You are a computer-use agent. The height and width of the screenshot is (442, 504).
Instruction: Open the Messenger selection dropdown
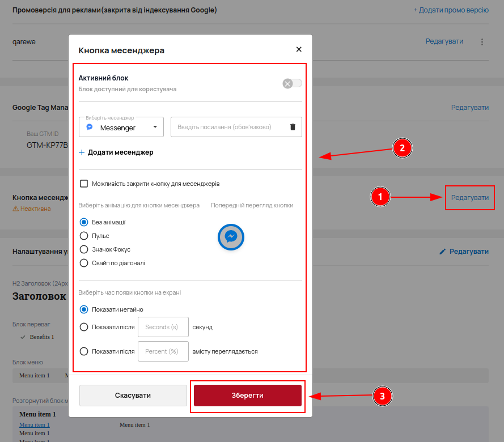(x=121, y=127)
